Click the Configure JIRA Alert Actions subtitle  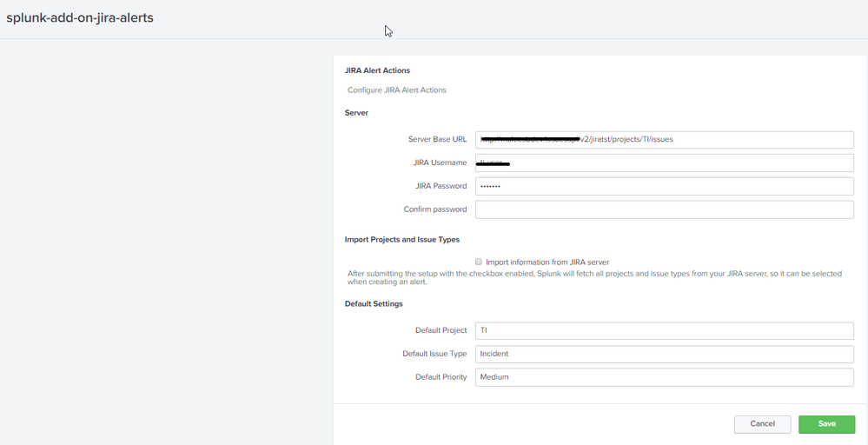396,90
